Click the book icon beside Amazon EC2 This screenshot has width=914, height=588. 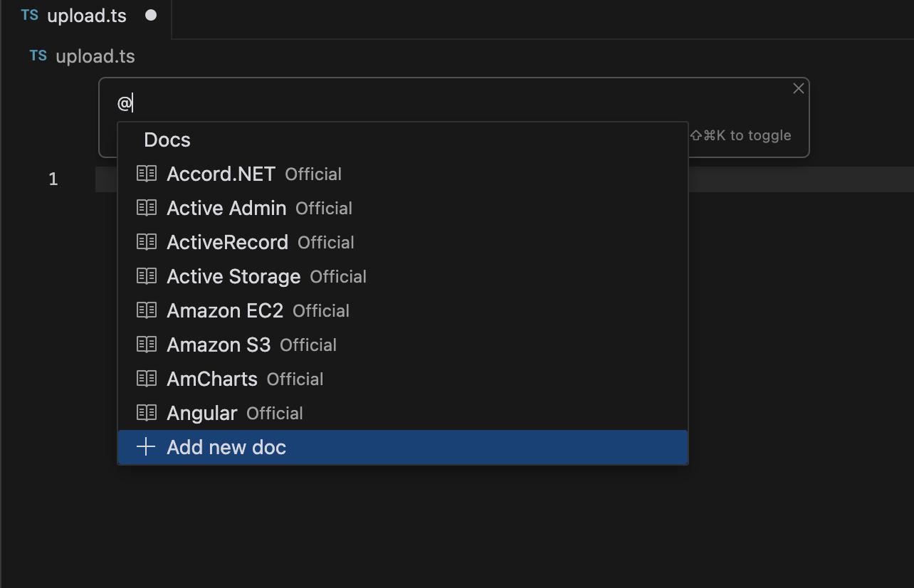[146, 310]
